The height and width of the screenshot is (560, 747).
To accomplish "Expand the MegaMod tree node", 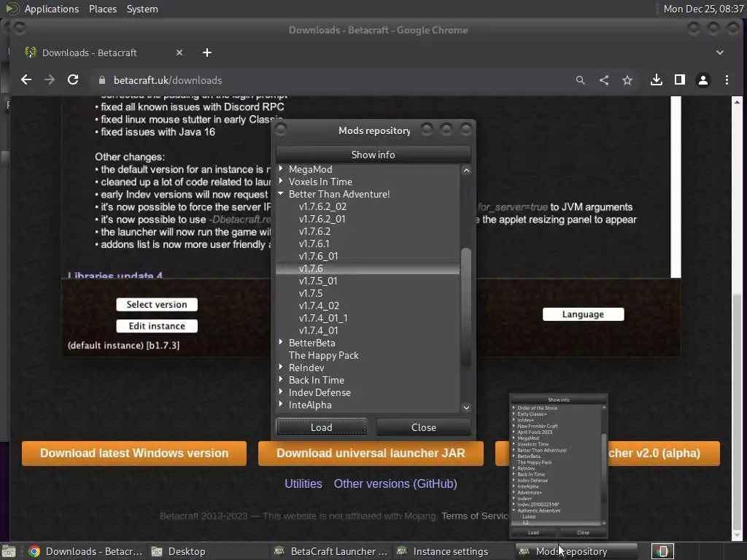I will (281, 168).
